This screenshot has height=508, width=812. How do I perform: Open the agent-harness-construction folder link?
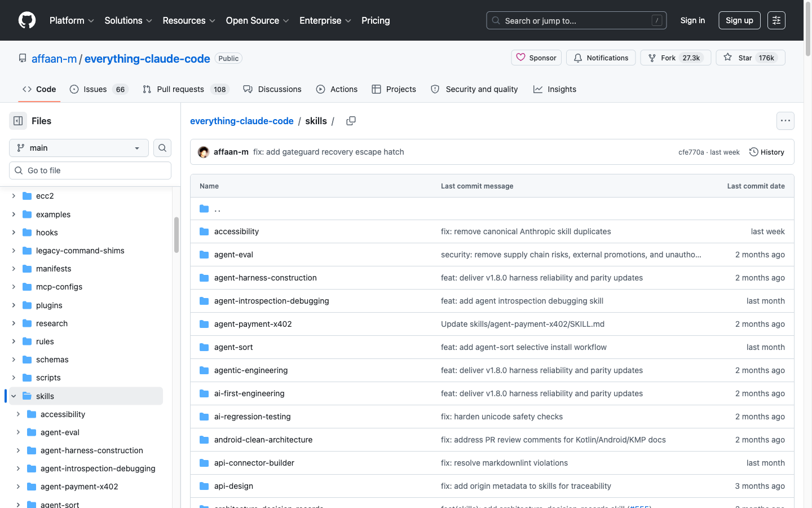tap(266, 278)
